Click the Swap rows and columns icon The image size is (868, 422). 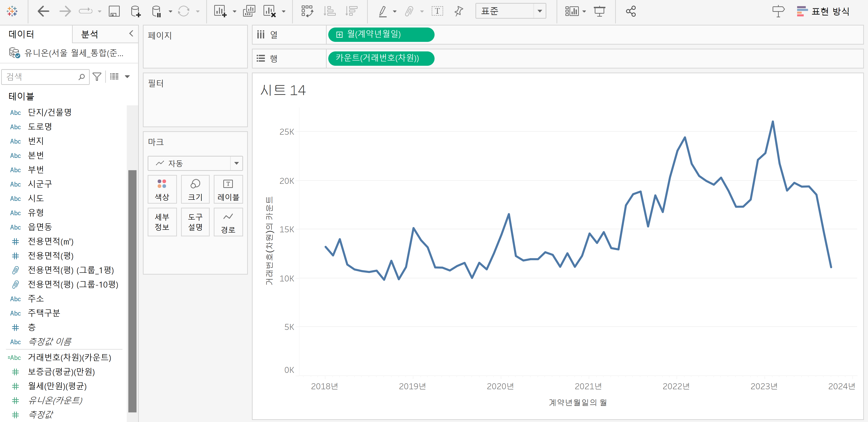307,11
